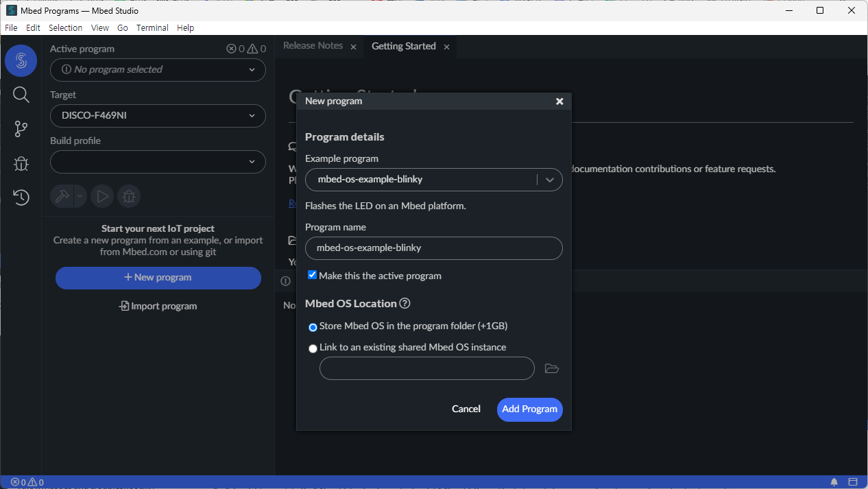Image resolution: width=868 pixels, height=489 pixels.
Task: Open the Terminal menu
Action: [x=152, y=28]
